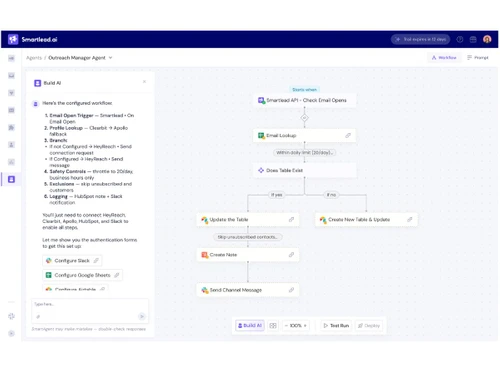Click the auto-layout grid icon in bottom toolbar
The image size is (500, 375).
[273, 326]
